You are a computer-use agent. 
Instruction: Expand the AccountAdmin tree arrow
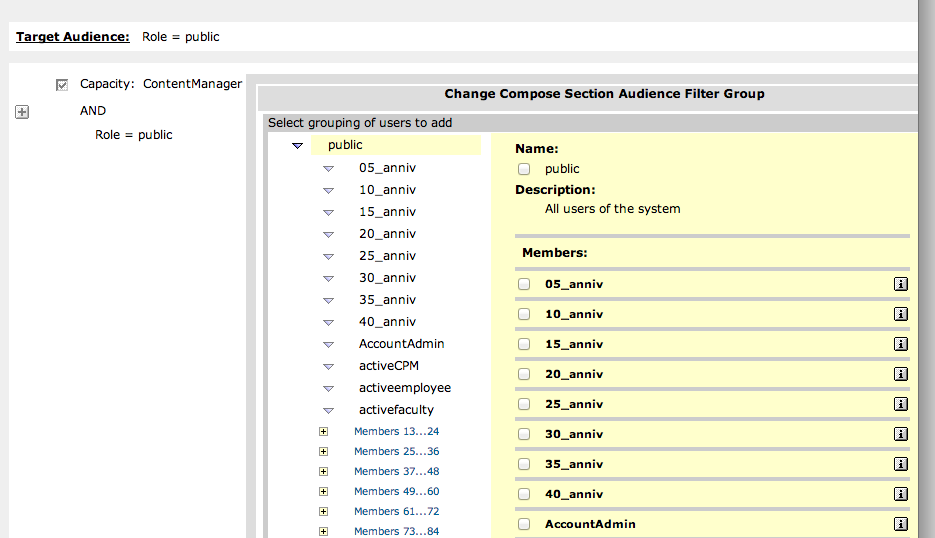click(x=328, y=345)
